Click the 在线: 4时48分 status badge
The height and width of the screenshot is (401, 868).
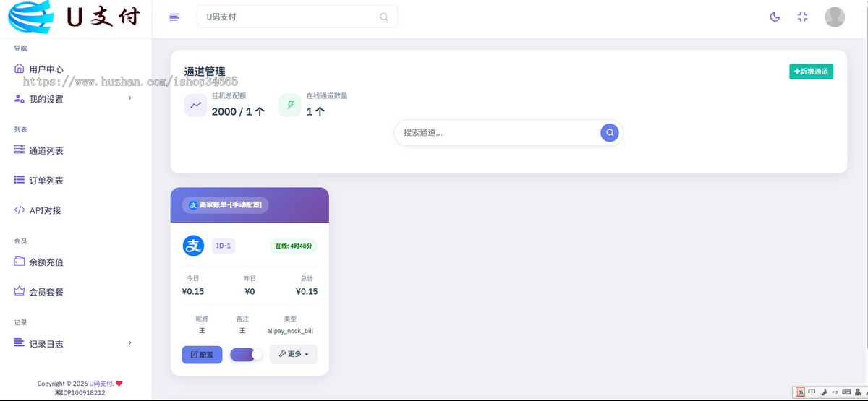tap(294, 246)
